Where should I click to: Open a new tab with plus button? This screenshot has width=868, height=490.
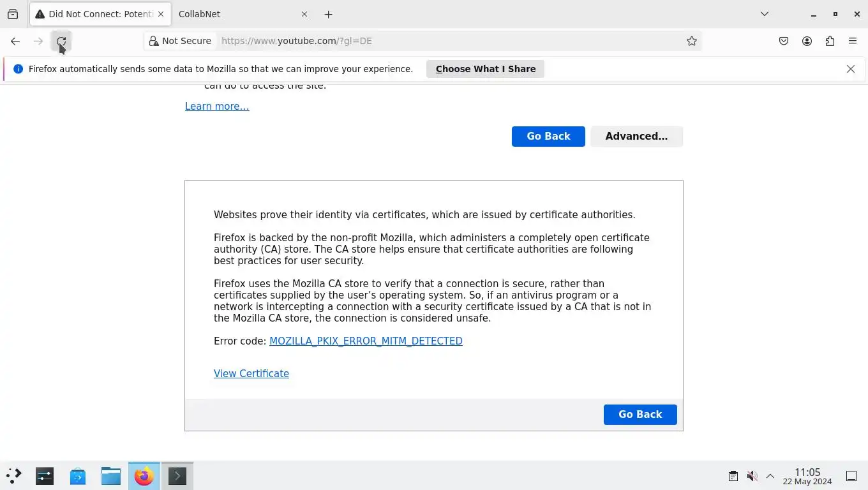click(328, 14)
